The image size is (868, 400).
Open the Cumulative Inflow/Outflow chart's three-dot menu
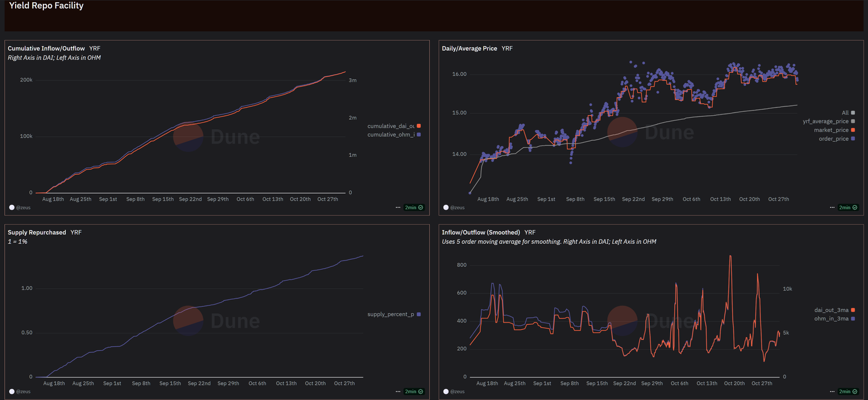coord(398,207)
